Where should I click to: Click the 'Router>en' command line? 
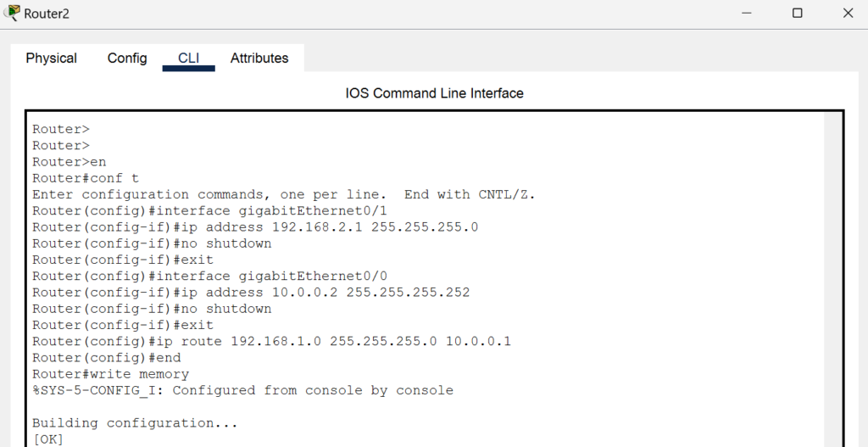[x=70, y=162]
